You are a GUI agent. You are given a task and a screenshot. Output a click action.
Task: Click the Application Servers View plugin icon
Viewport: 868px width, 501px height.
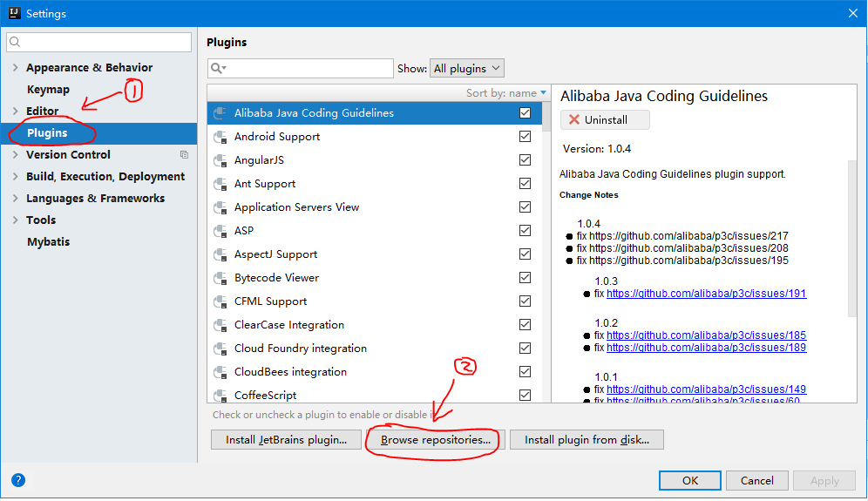point(220,207)
